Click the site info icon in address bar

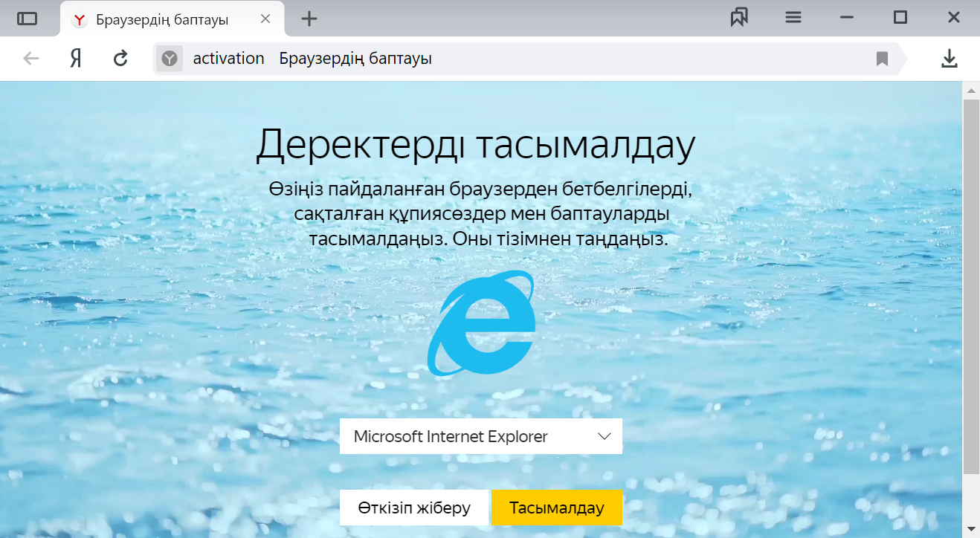[x=170, y=58]
